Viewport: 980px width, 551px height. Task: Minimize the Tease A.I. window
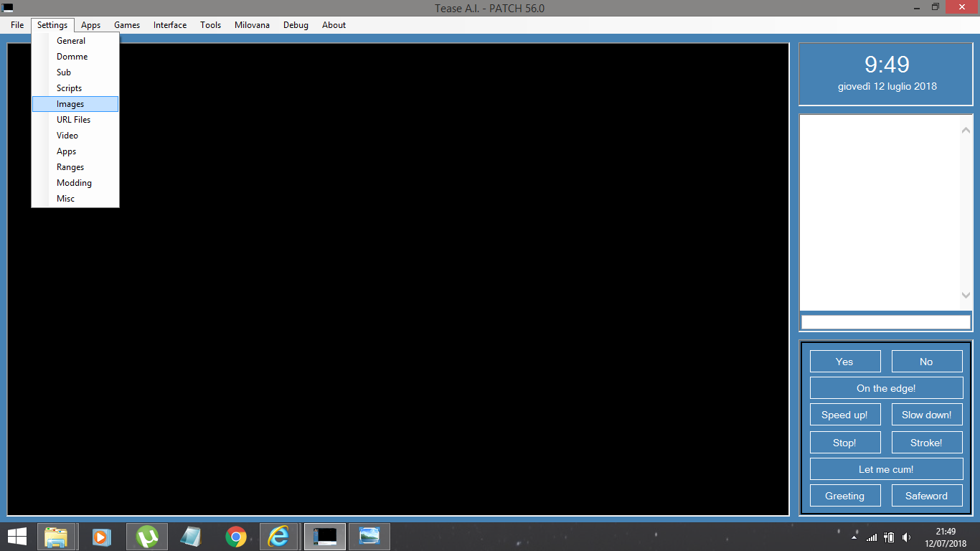915,7
